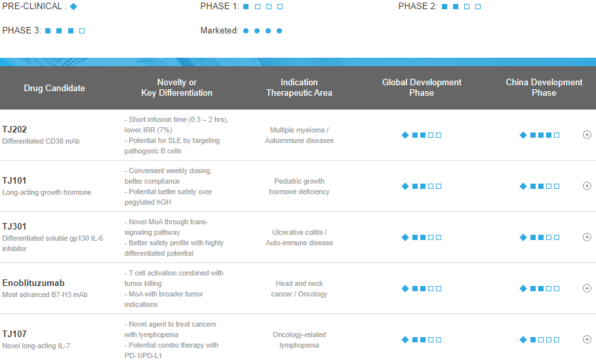Click TJ202 global development phase indicator
Image resolution: width=596 pixels, height=364 pixels.
click(422, 135)
